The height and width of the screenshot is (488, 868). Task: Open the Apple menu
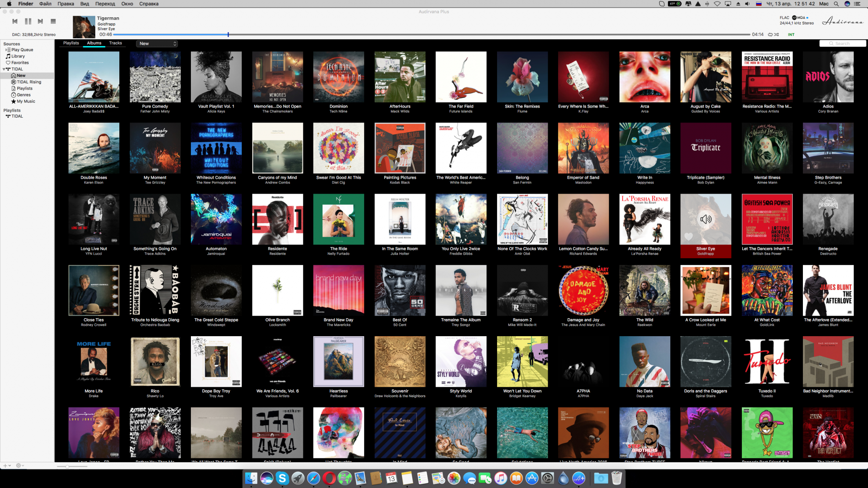(9, 4)
